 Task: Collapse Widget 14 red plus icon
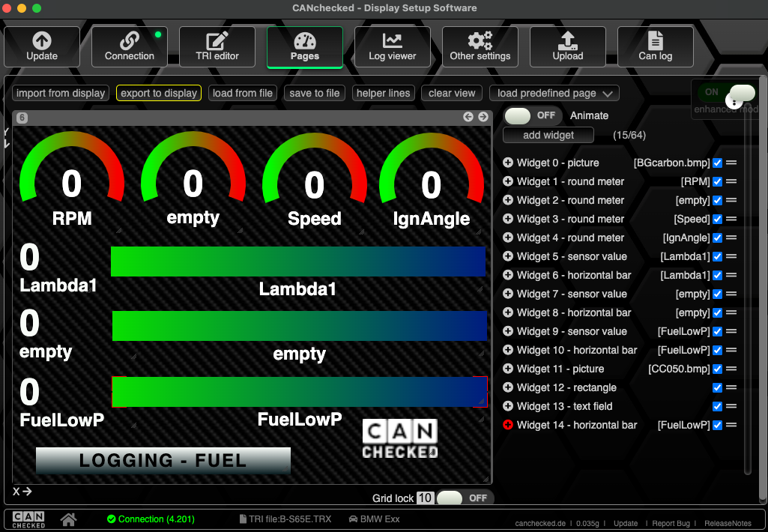[508, 425]
